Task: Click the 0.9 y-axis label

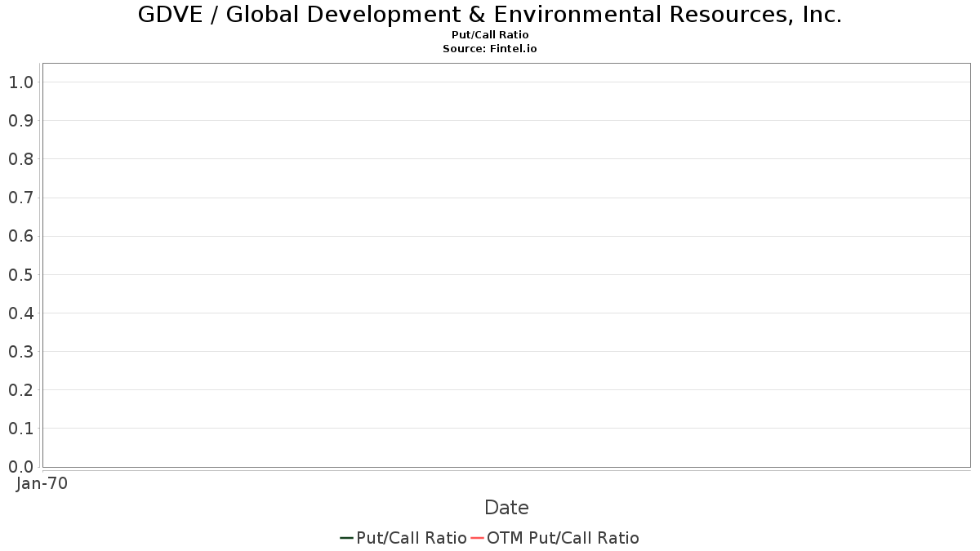Action: pos(20,121)
